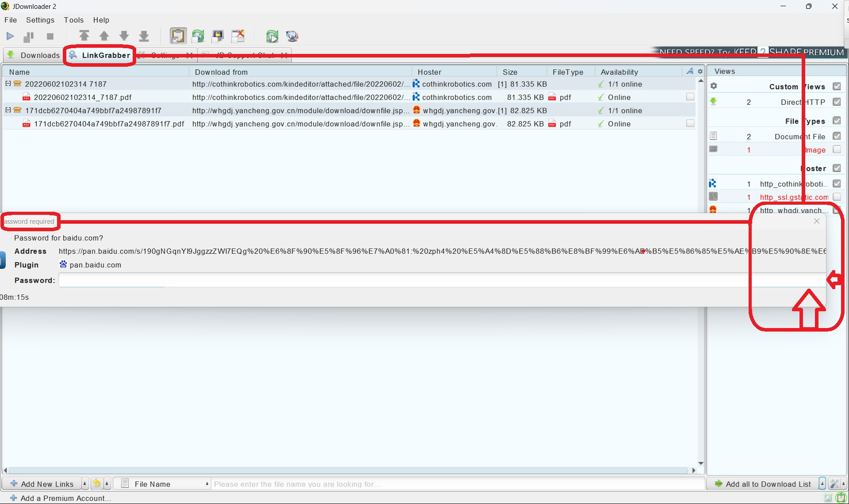Collapse the 171dcb6270404a749bbf7a24987891f7 package

point(8,110)
